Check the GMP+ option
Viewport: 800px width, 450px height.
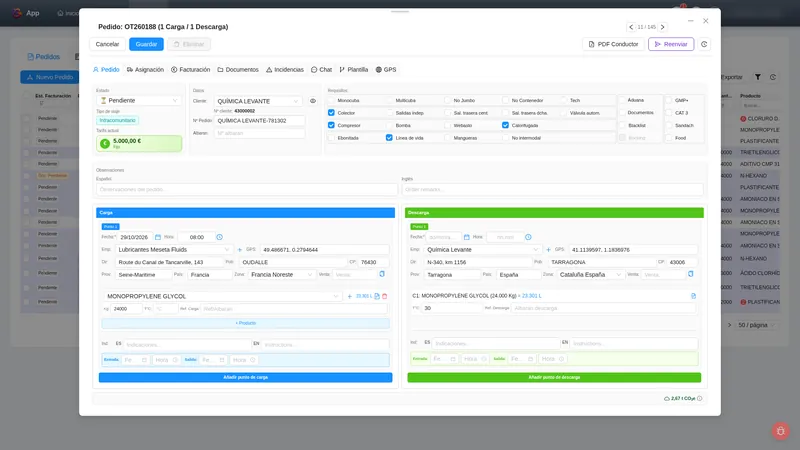point(669,101)
